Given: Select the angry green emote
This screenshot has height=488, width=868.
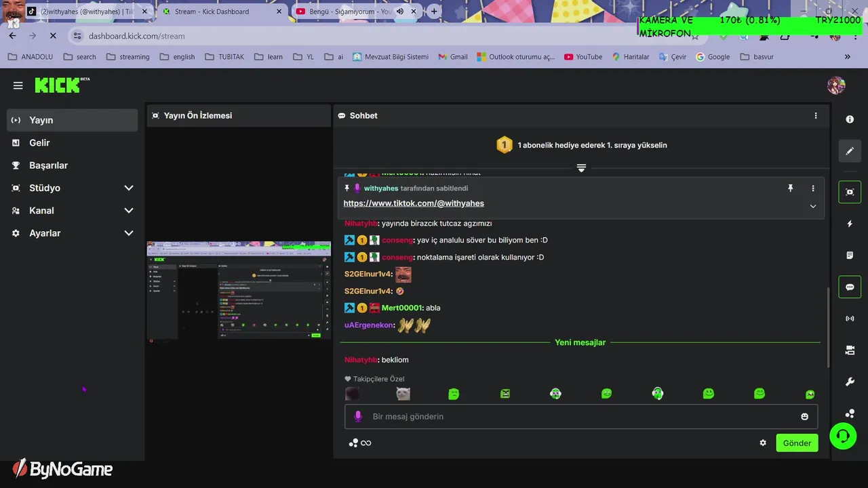Looking at the screenshot, I should point(505,394).
